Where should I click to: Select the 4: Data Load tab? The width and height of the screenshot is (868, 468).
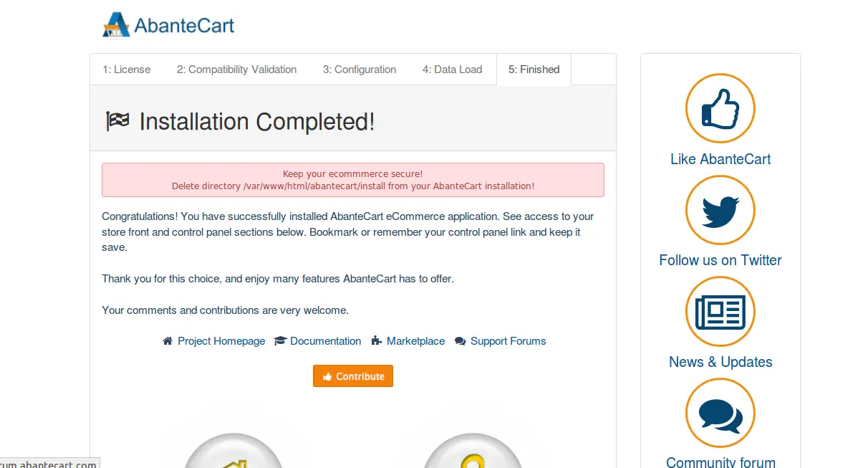(453, 70)
